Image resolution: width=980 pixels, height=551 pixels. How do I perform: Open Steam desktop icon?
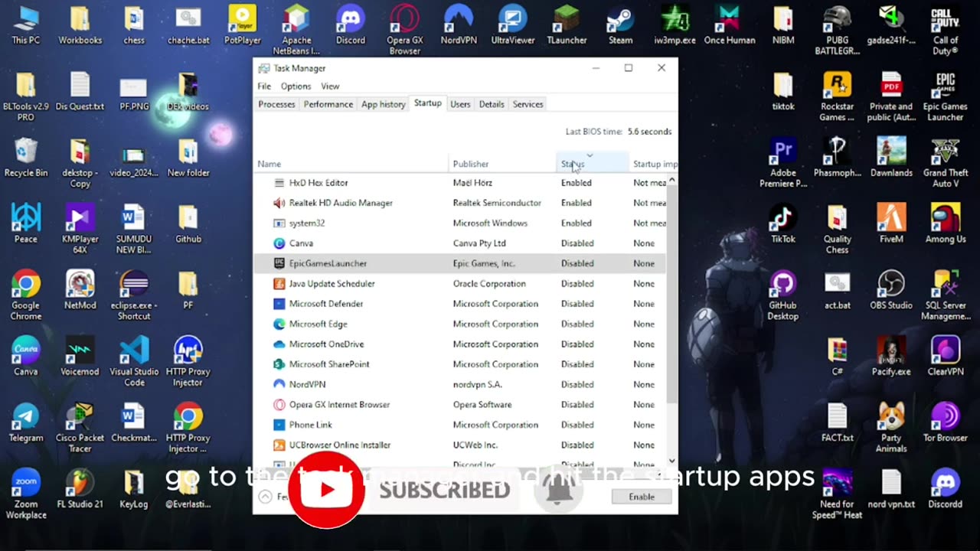(620, 24)
